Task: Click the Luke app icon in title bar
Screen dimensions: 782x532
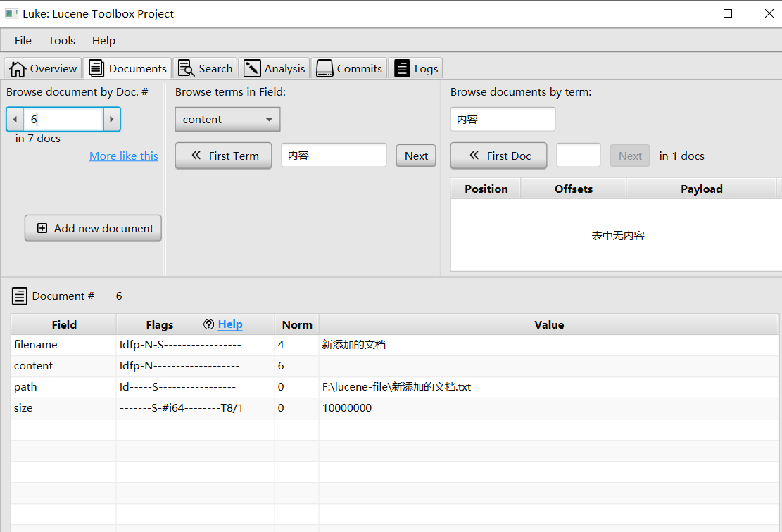Action: click(11, 13)
